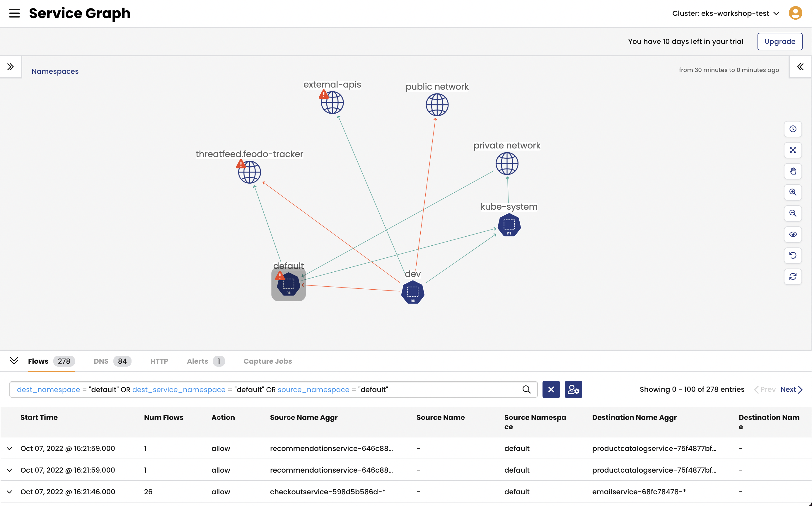Select the public network globe node
812x506 pixels.
coord(437,105)
